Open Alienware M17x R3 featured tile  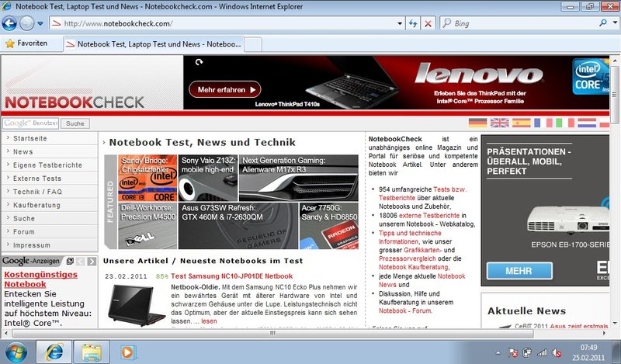coord(299,178)
